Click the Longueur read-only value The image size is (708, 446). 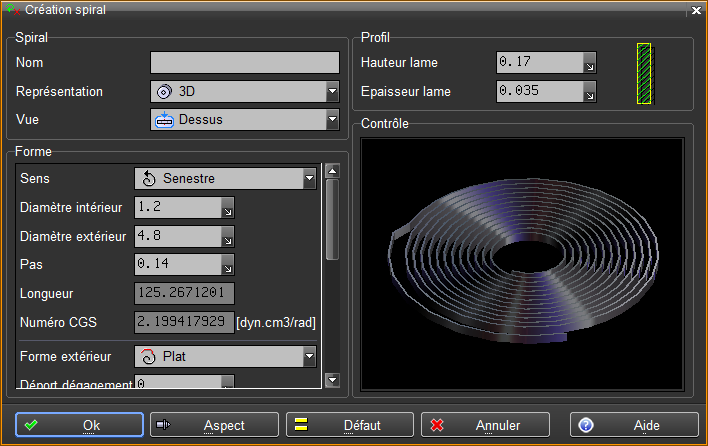tap(184, 293)
